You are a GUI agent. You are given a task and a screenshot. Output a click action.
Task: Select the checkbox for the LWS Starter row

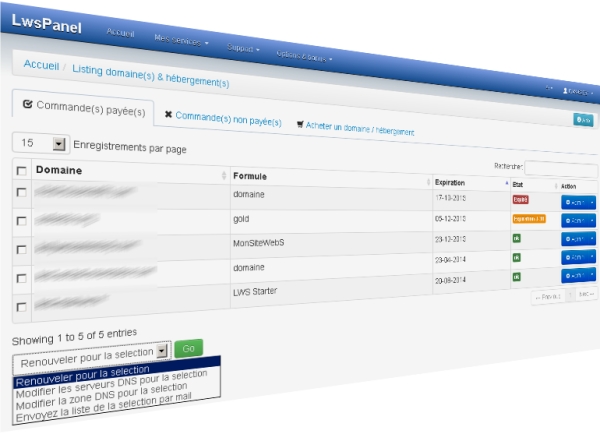coord(22,305)
